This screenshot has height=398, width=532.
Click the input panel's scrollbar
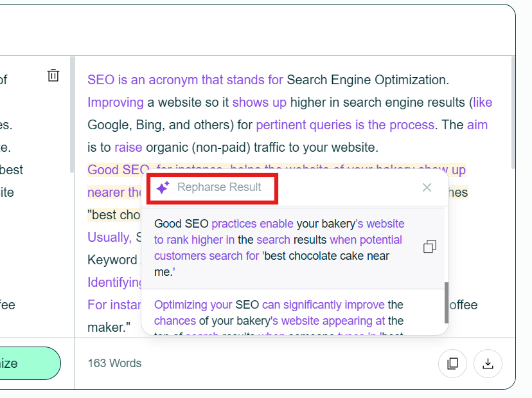pyautogui.click(x=72, y=115)
